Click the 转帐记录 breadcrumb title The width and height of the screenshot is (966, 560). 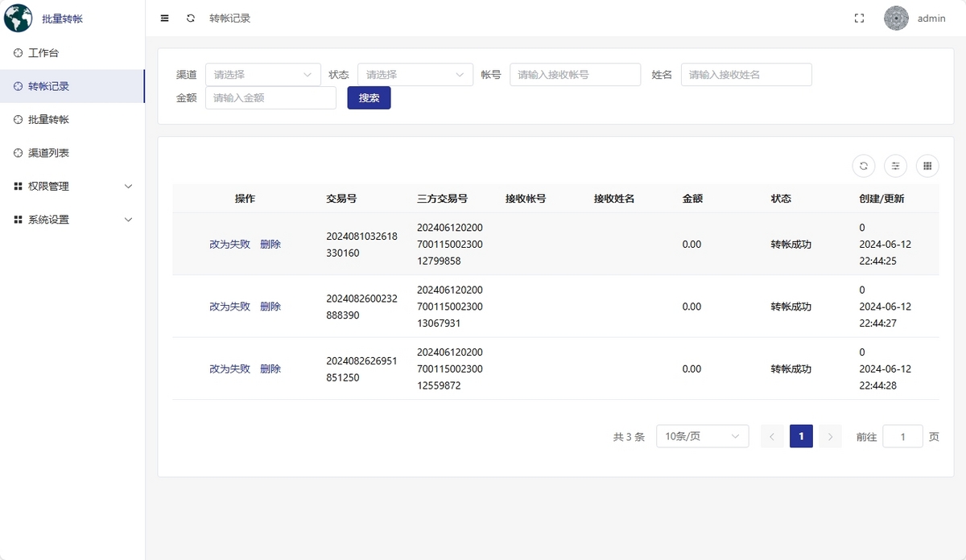[229, 18]
